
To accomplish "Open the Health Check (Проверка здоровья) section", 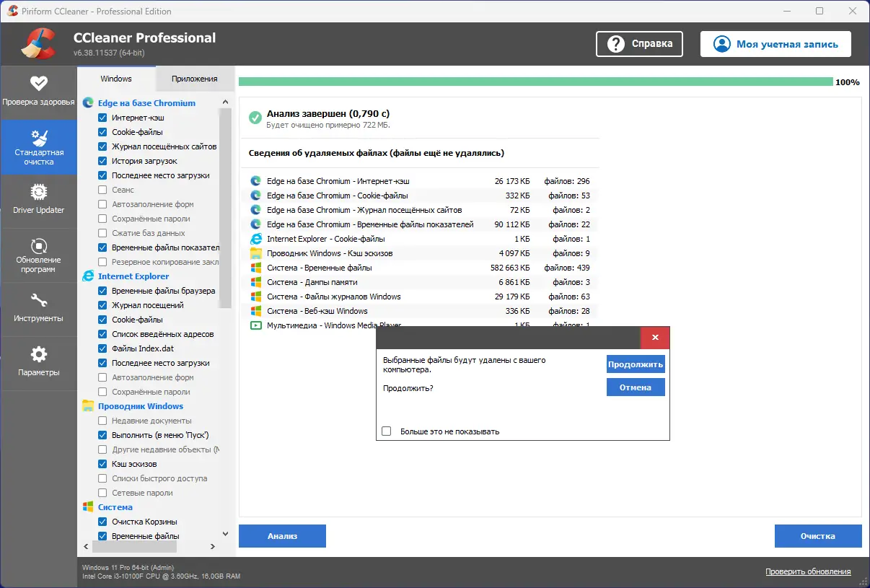I will [38, 92].
